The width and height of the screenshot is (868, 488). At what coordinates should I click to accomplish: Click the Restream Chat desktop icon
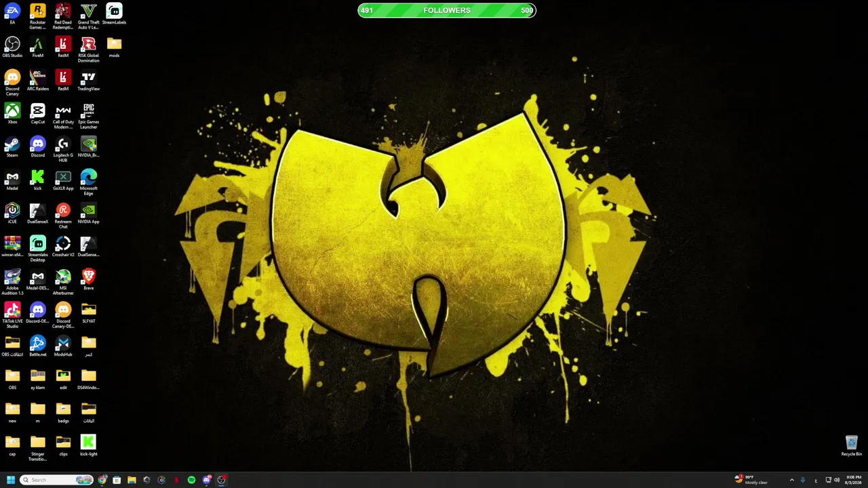[x=63, y=216]
